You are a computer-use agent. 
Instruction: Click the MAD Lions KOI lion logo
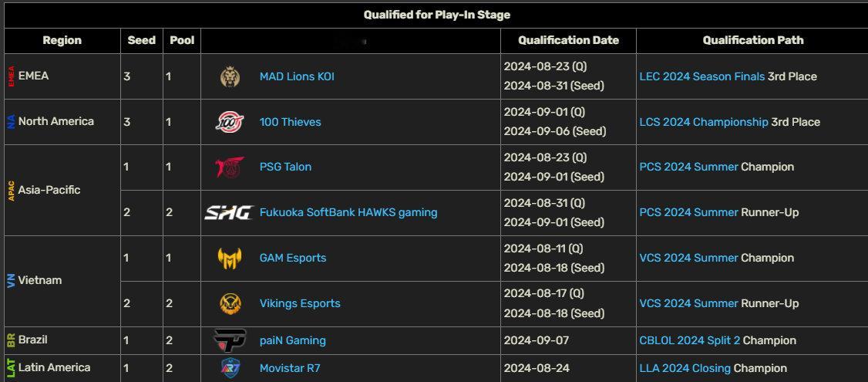tap(230, 76)
